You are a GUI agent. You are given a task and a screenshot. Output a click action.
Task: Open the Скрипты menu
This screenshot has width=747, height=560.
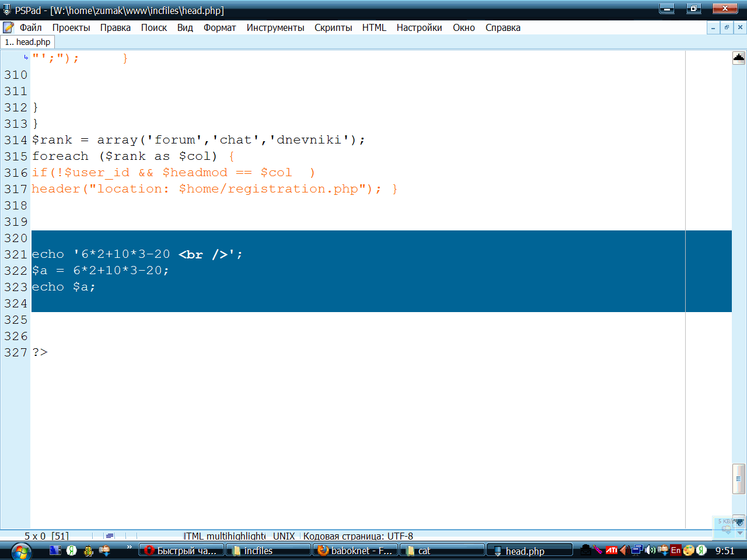(x=333, y=27)
